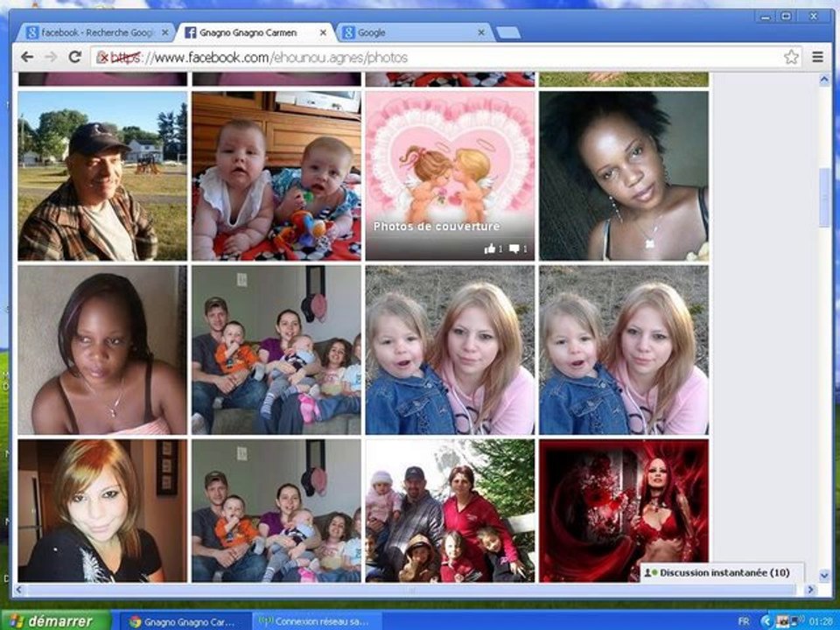The image size is (840, 630).
Task: Open the 'démarrer' Start menu
Action: 56,621
